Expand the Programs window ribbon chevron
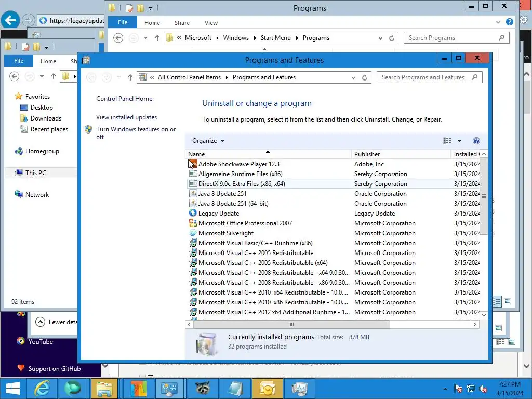 point(498,22)
